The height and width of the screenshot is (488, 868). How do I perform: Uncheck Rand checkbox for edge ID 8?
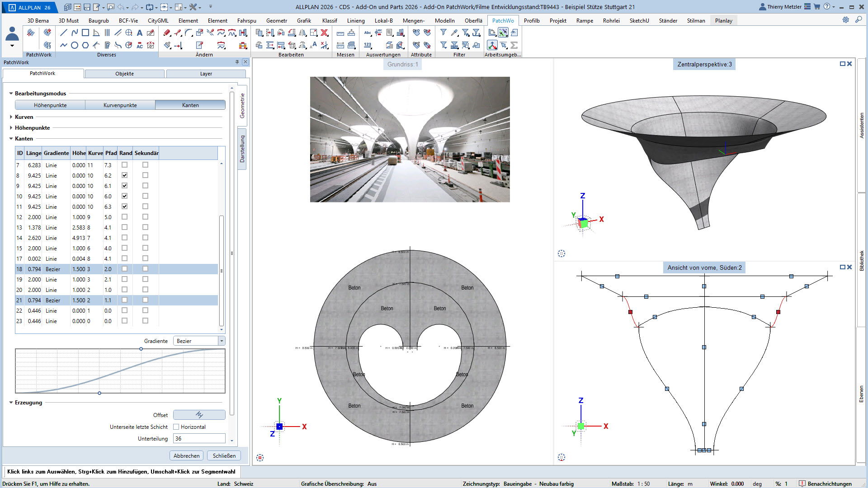(x=124, y=175)
